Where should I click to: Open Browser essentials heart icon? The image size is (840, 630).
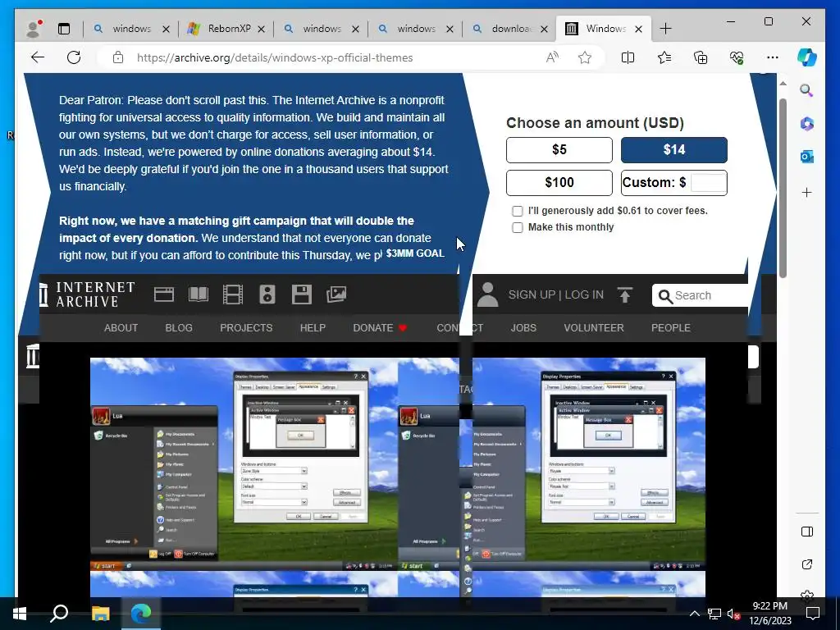[x=737, y=57]
